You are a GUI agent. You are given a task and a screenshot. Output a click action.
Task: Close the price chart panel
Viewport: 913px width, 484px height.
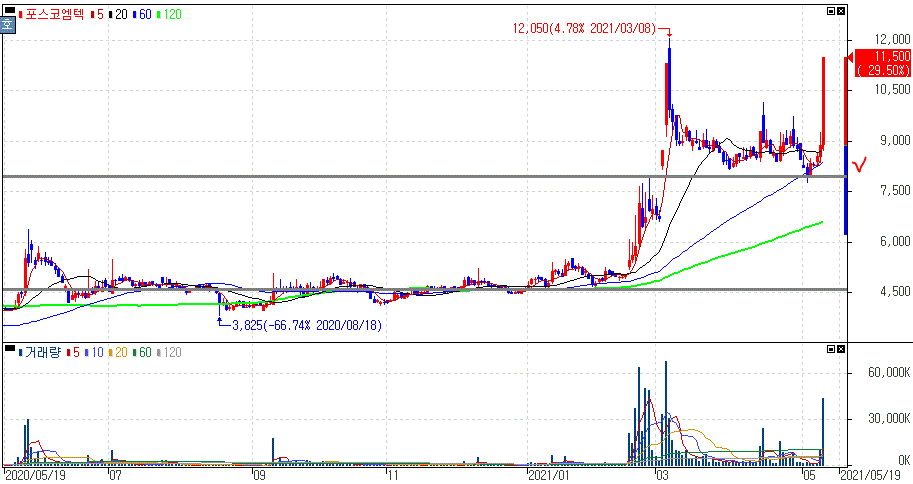(841, 11)
